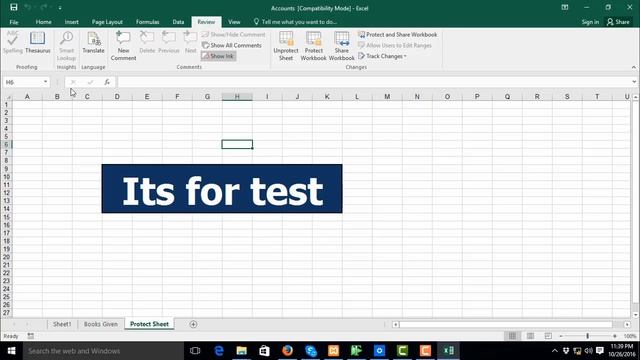The height and width of the screenshot is (360, 640).
Task: Open the Windows Start menu
Action: 11,351
